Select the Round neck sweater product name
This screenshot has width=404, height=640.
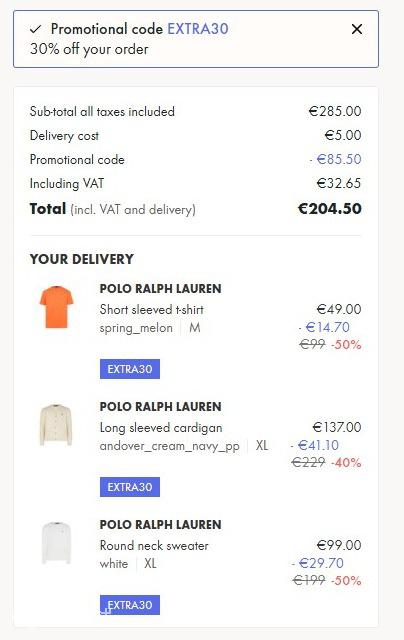154,545
